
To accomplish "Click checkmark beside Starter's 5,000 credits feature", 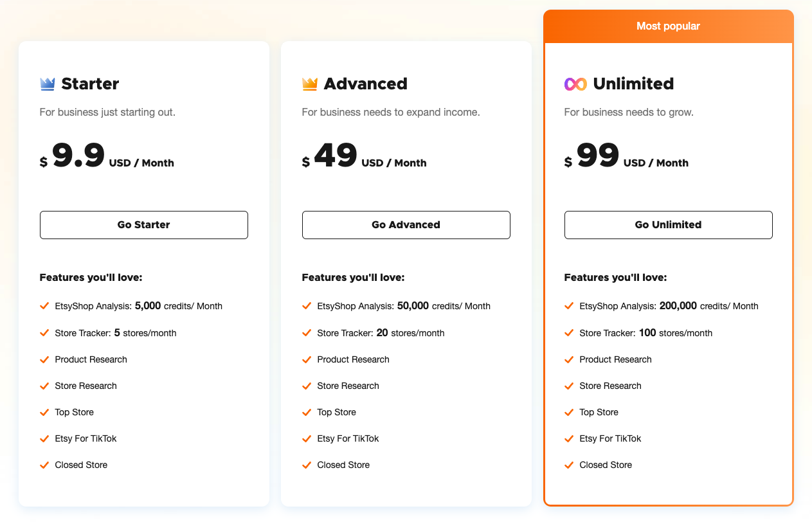I will [44, 306].
